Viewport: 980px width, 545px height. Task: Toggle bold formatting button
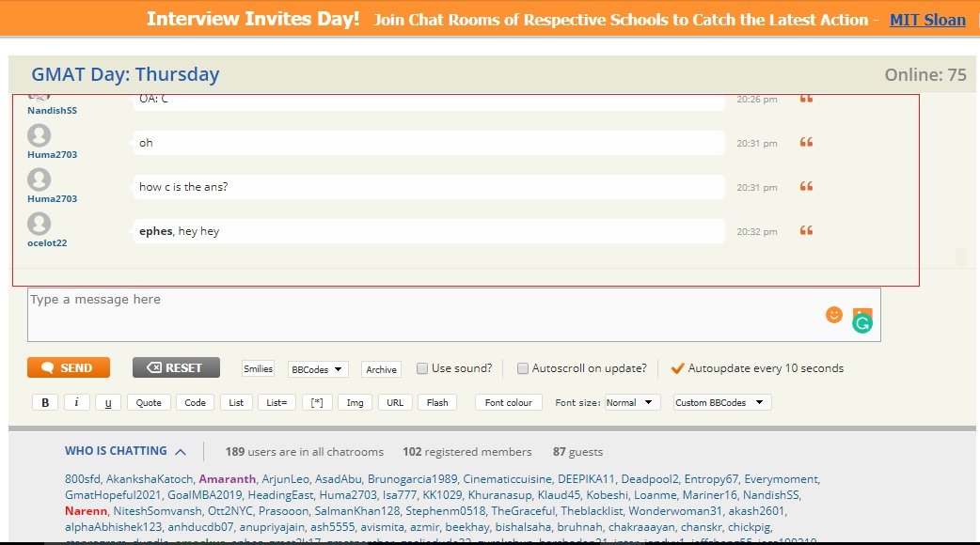44,402
